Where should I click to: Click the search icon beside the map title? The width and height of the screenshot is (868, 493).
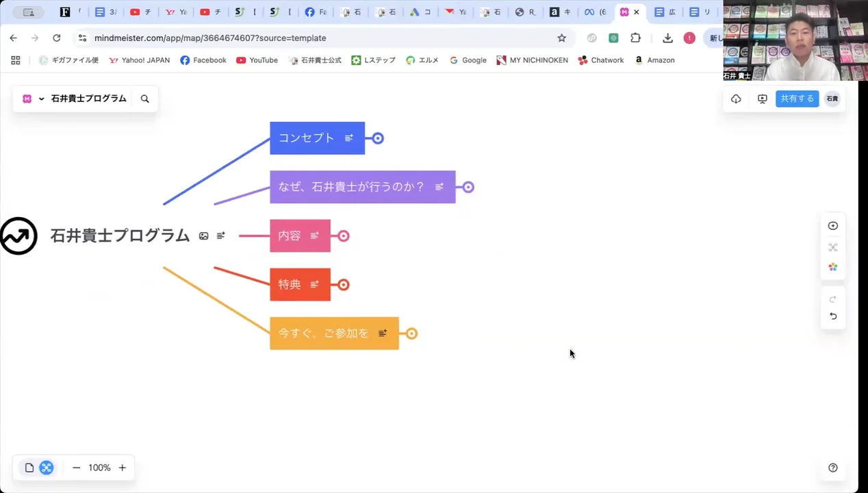click(x=144, y=99)
